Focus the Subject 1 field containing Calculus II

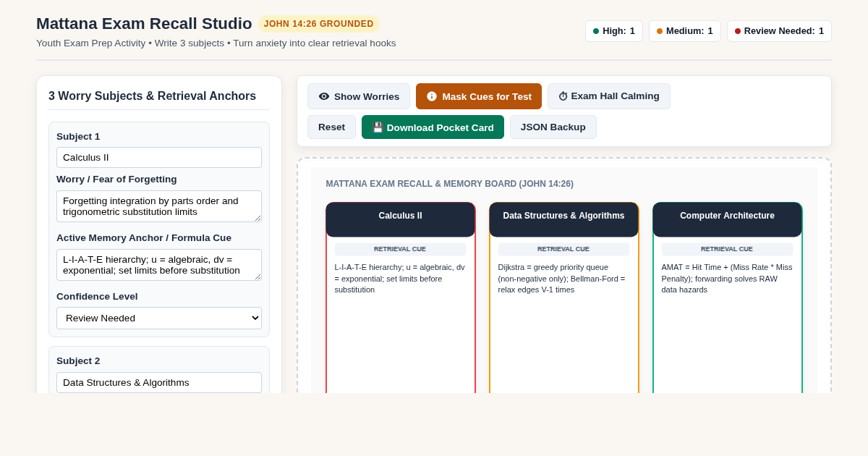159,157
